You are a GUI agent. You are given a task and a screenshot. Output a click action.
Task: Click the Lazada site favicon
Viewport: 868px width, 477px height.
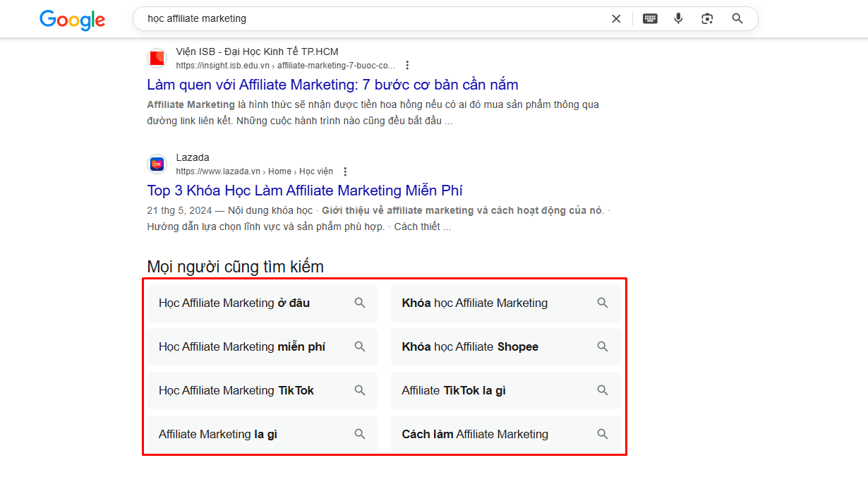(x=157, y=164)
